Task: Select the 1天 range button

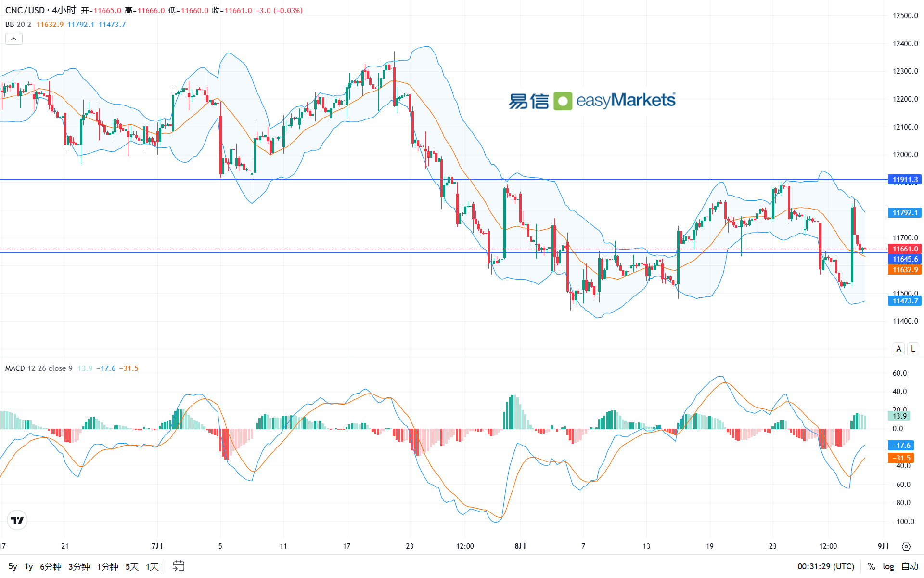Action: point(152,566)
